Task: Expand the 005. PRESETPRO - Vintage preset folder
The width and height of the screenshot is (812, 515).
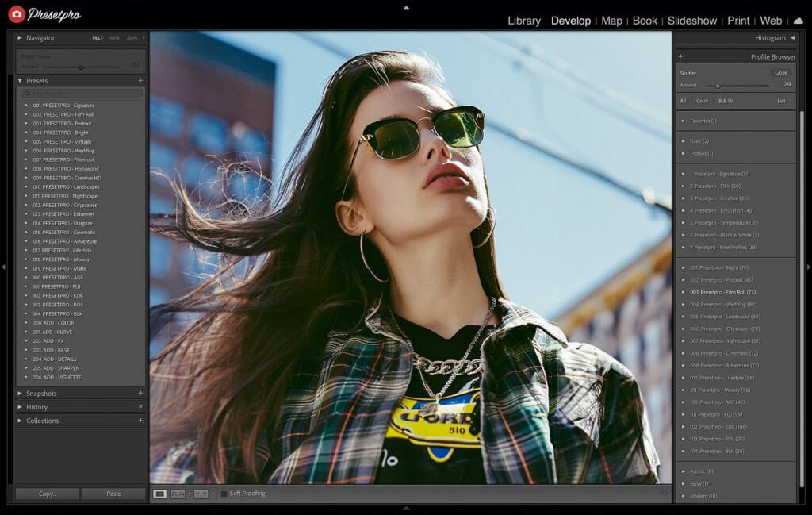Action: (x=26, y=141)
